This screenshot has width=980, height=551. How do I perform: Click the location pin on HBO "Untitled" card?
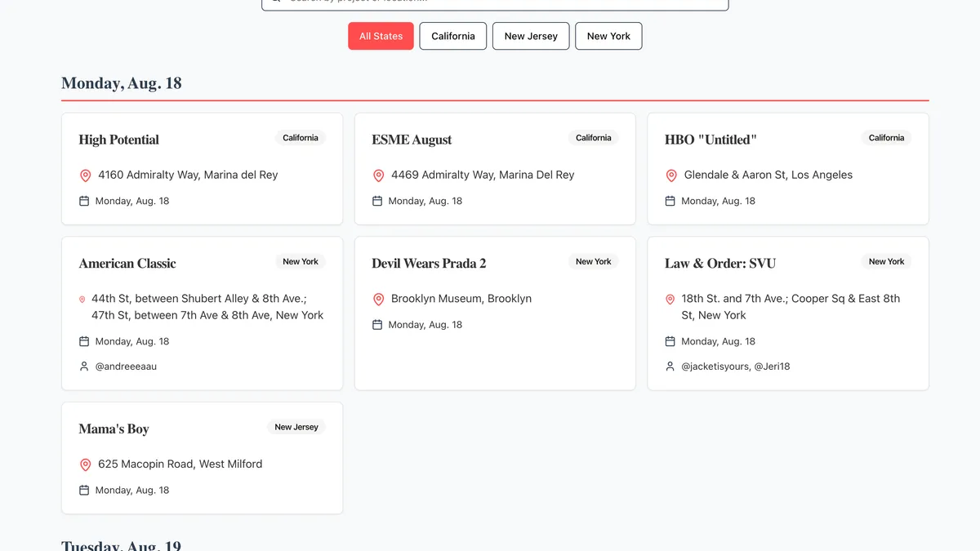click(x=671, y=176)
